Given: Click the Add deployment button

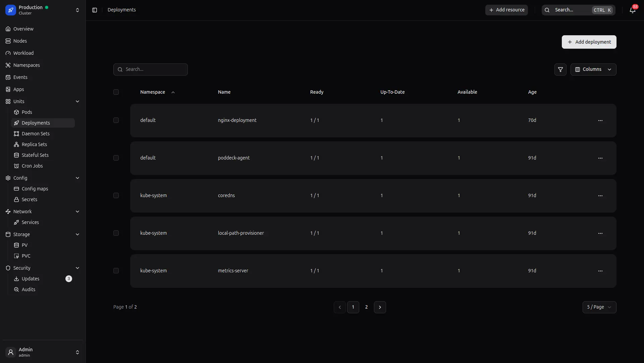Looking at the screenshot, I should point(589,42).
